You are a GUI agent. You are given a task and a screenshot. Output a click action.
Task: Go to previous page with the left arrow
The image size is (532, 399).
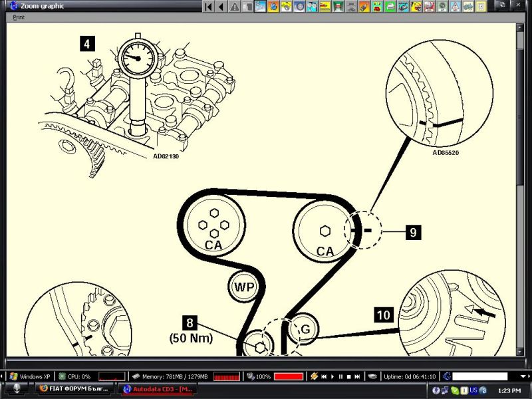tap(221, 7)
